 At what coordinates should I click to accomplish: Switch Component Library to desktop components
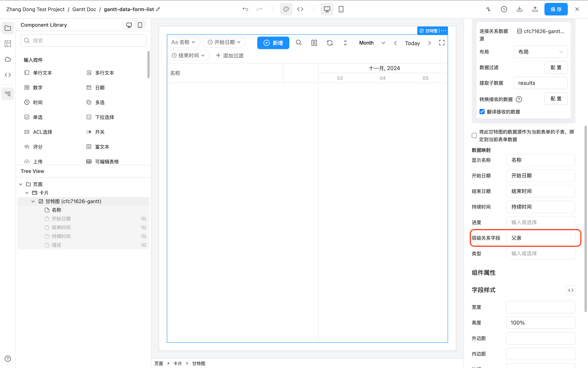tap(129, 25)
